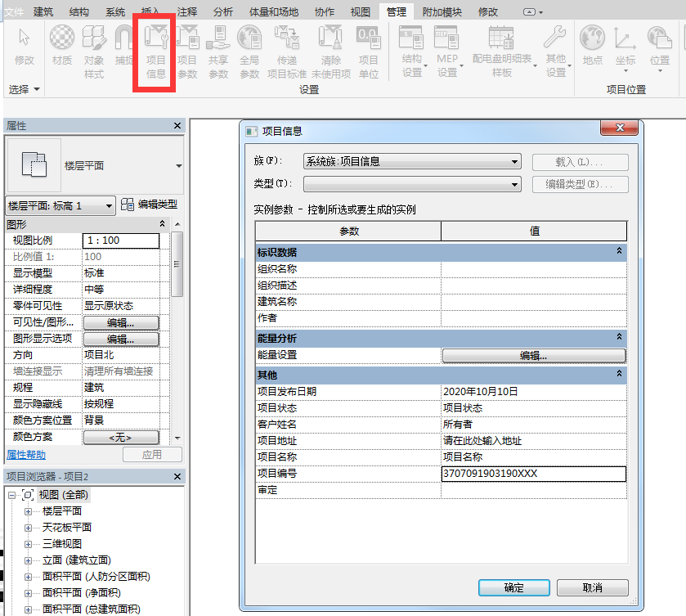
Task: Open the 选择 panel dropdown
Action: click(25, 89)
